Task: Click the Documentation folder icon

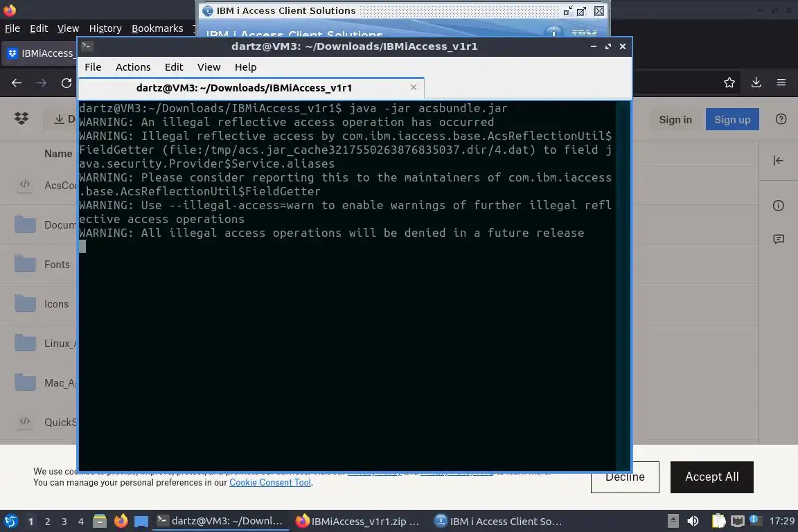Action: pos(25,224)
